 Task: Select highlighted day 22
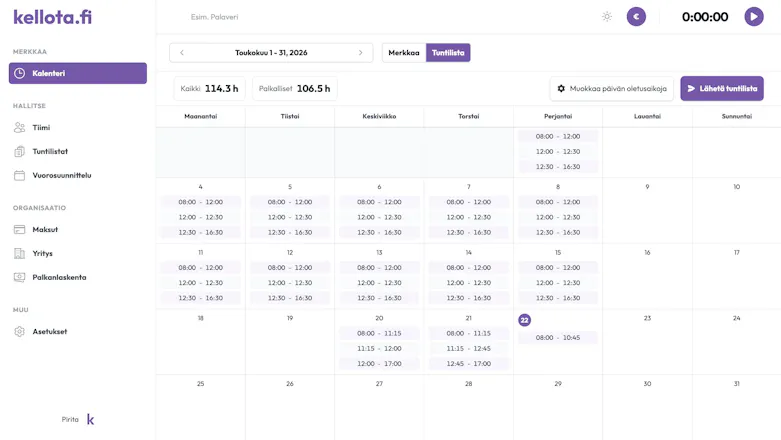click(x=524, y=320)
